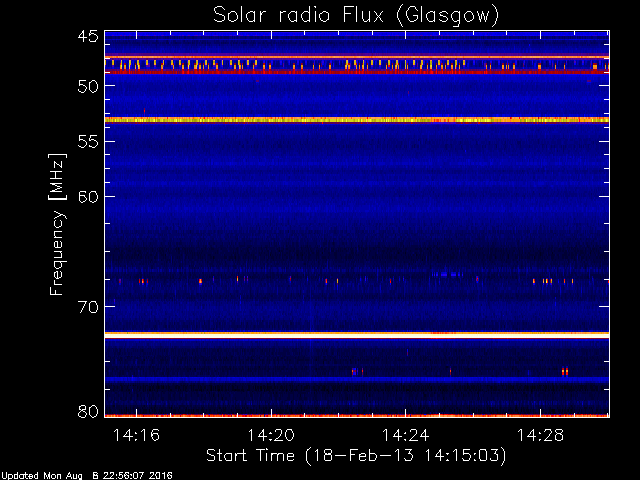
Task: Click the red band near 49 MHz
Action: point(357,72)
